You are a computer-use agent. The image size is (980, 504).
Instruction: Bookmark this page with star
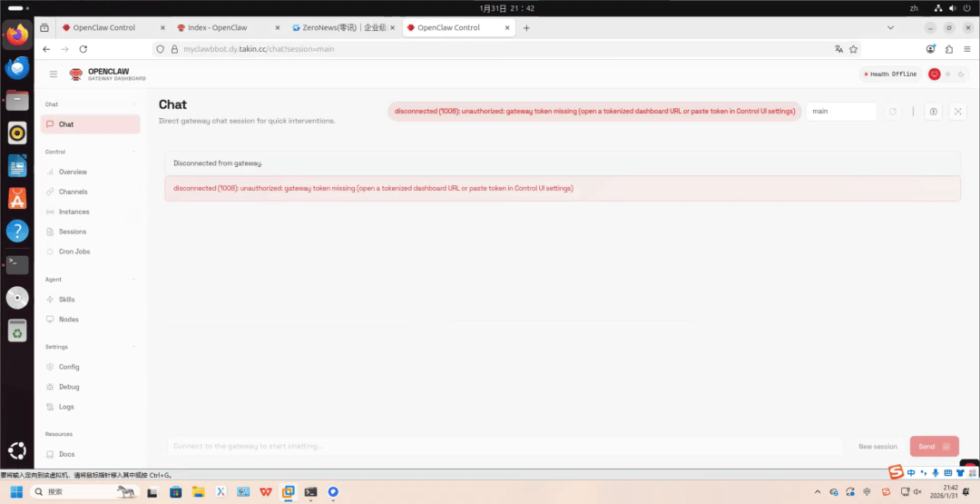(853, 49)
